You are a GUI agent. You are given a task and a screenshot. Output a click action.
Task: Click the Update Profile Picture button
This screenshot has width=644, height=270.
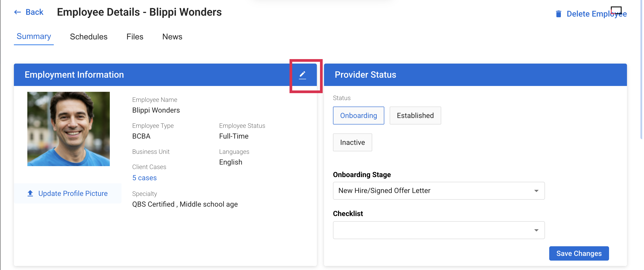(73, 193)
